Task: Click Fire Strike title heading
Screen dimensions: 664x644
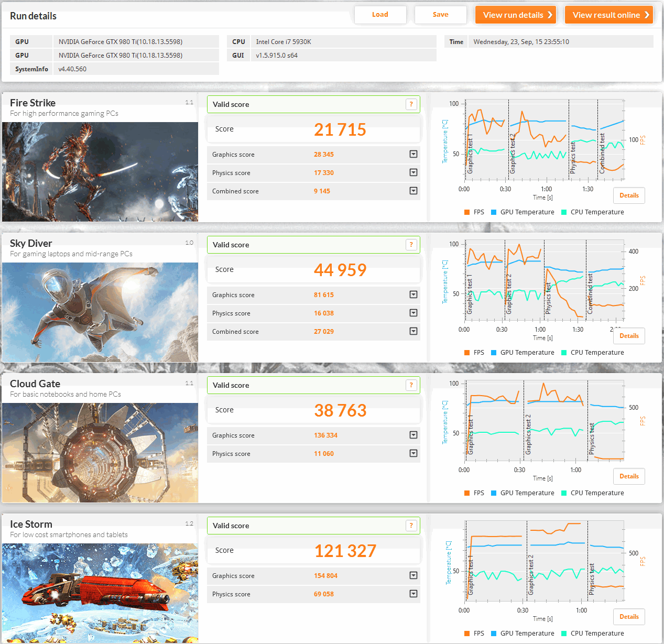Action: coord(32,103)
